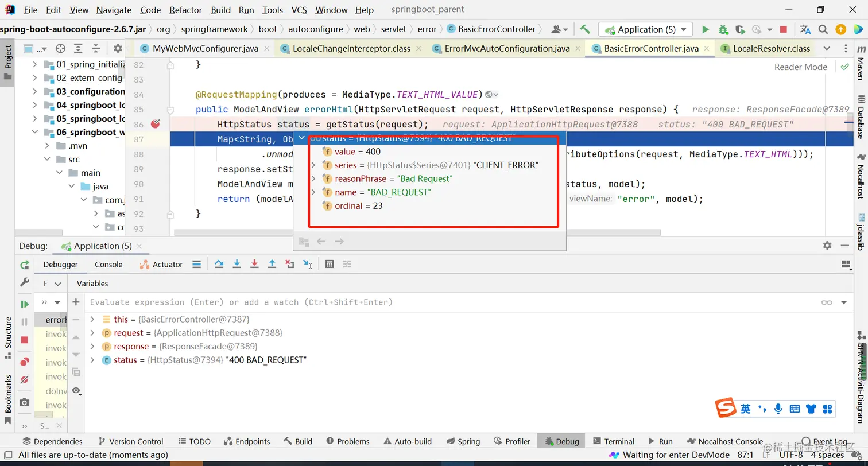
Task: Open the Navigate menu
Action: [113, 10]
